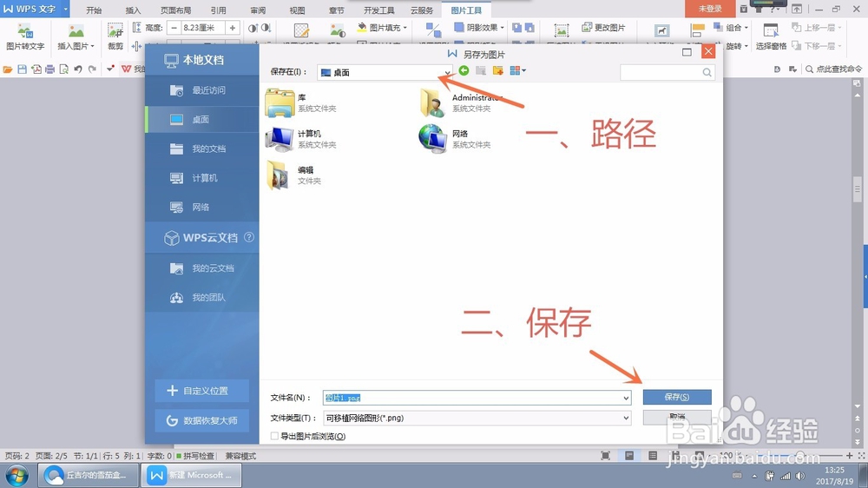Image resolution: width=868 pixels, height=488 pixels.
Task: Open the 更改图片 change picture command
Action: [x=603, y=28]
